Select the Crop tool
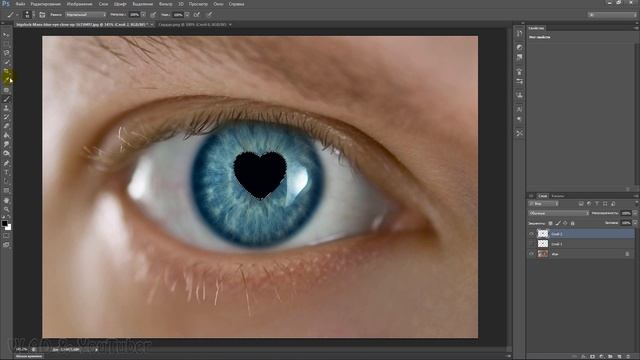The height and width of the screenshot is (360, 640). pos(6,71)
